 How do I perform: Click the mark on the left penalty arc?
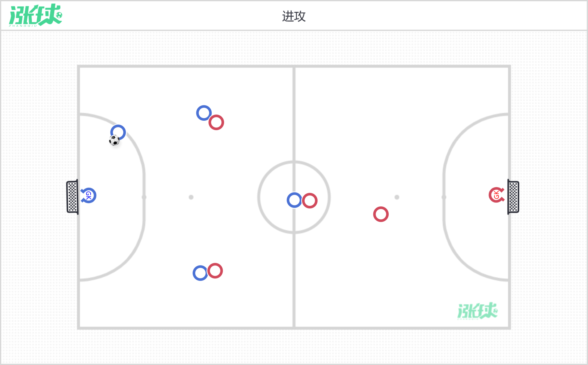point(144,197)
